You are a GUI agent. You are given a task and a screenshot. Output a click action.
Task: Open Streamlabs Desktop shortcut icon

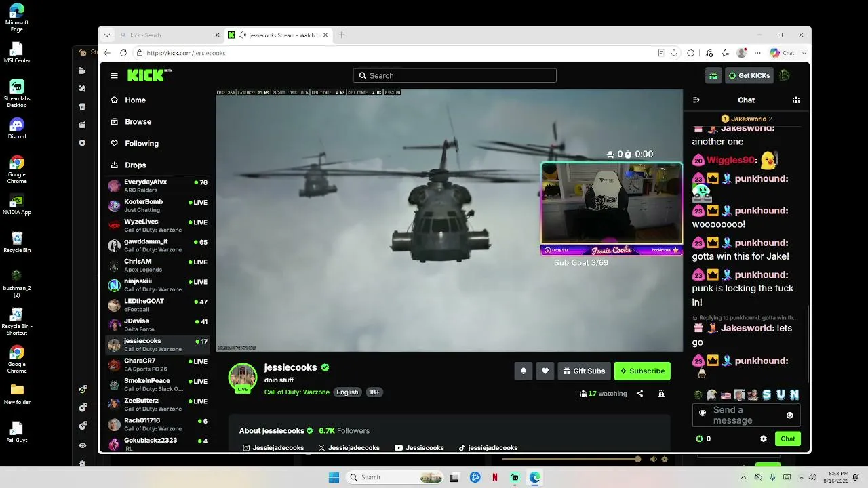(x=17, y=94)
